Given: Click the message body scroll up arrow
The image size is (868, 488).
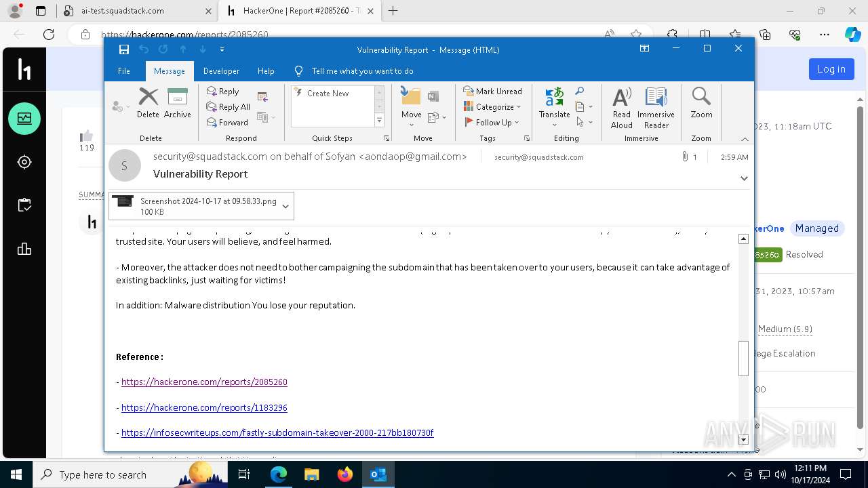Looking at the screenshot, I should (743, 239).
